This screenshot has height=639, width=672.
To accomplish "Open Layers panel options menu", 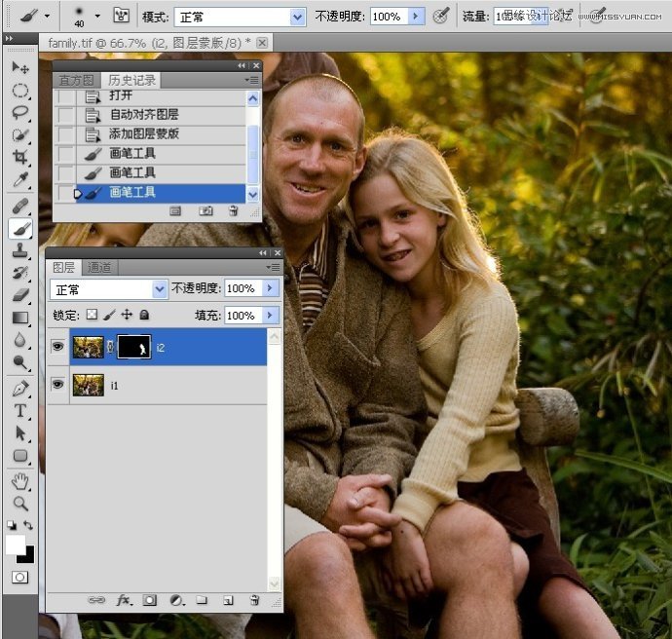I will [273, 268].
